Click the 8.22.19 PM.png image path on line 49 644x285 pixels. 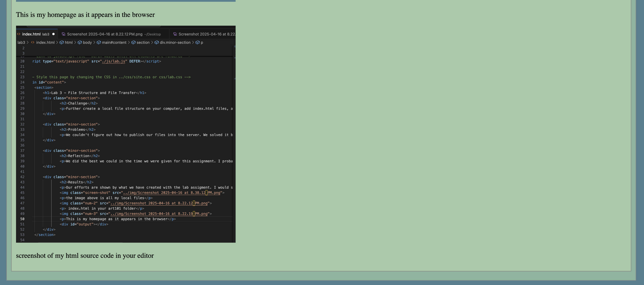(x=159, y=213)
